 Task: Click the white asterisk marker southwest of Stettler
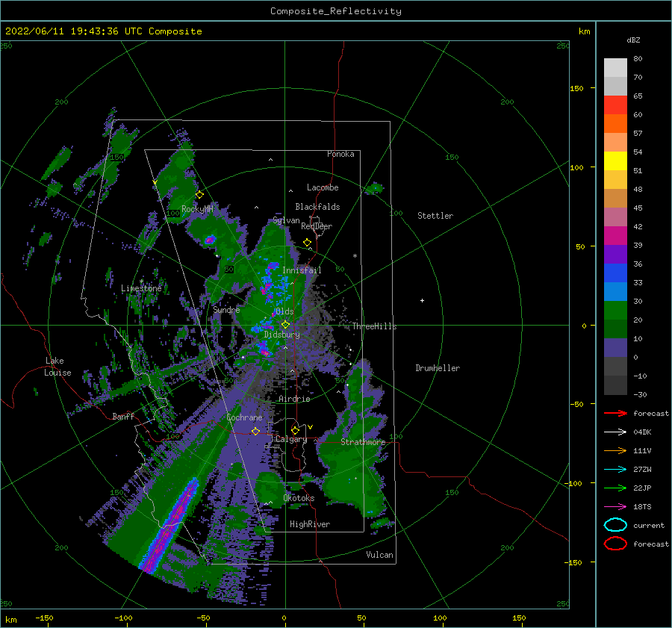[355, 256]
